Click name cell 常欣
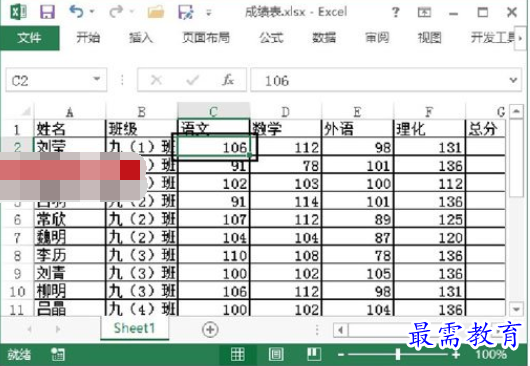This screenshot has height=366, width=530. click(x=70, y=219)
